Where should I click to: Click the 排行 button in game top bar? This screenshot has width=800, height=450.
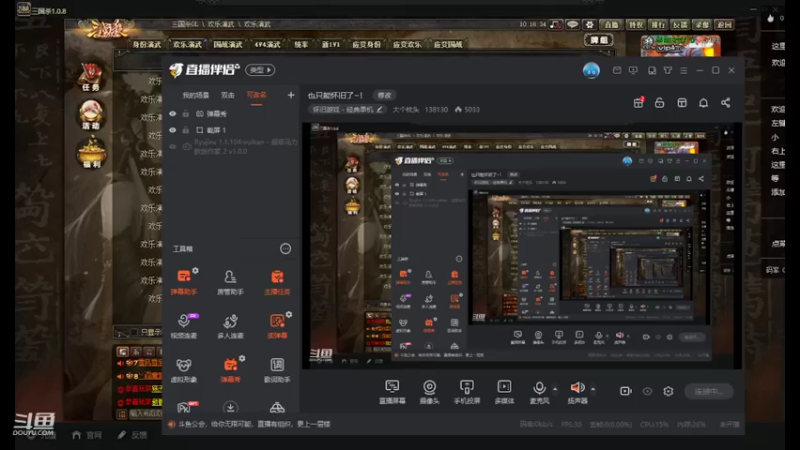tap(657, 24)
